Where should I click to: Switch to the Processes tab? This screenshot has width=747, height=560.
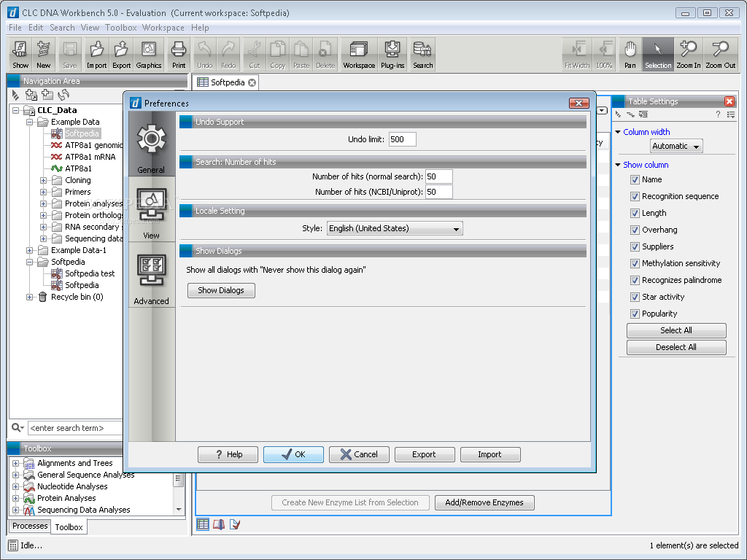[30, 526]
